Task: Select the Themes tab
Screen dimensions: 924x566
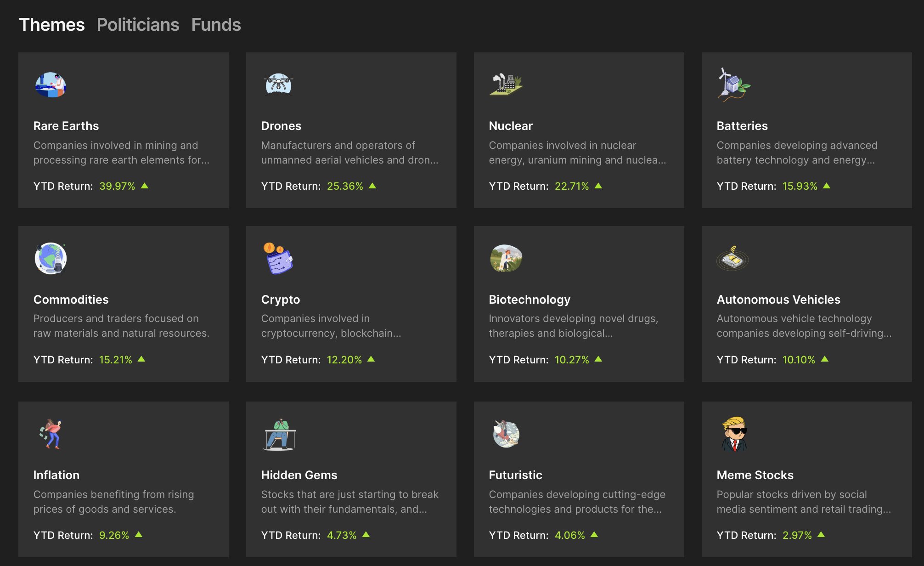Action: click(52, 25)
